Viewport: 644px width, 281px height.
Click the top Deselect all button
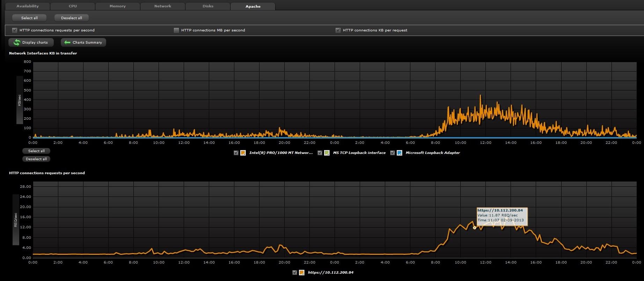tap(72, 18)
